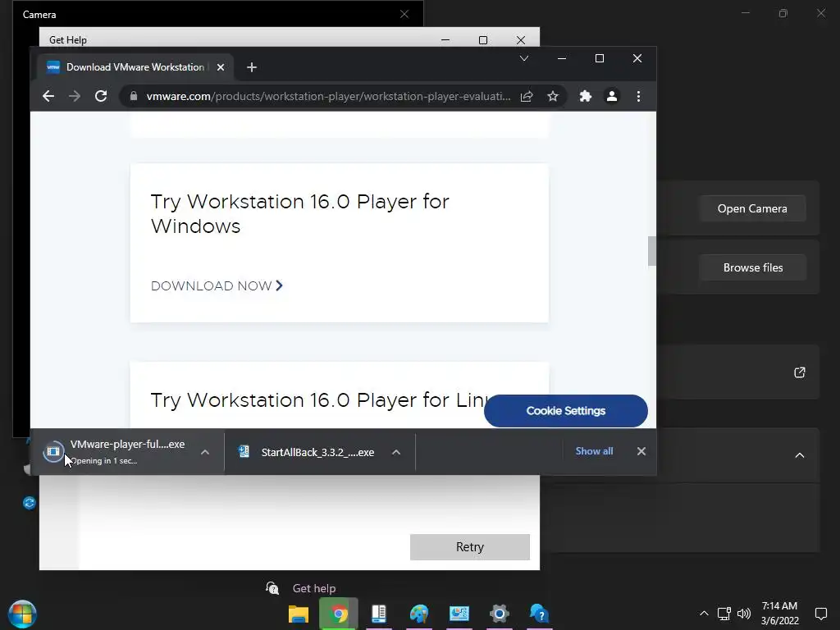The height and width of the screenshot is (630, 840).
Task: Expand VMware-player download options arrow
Action: (x=204, y=452)
